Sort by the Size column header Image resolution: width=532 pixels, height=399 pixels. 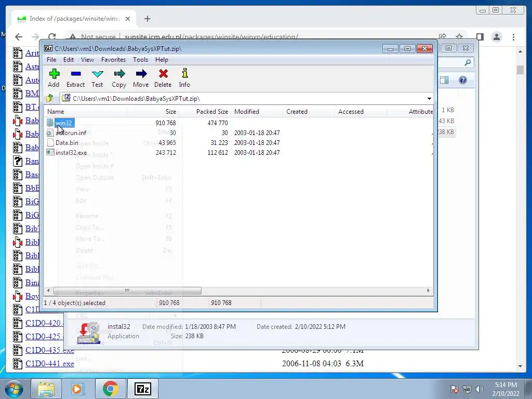(x=153, y=112)
